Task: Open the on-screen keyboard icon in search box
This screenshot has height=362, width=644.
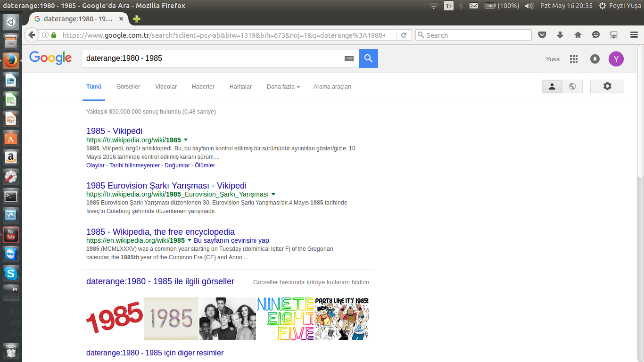Action: pyautogui.click(x=349, y=58)
